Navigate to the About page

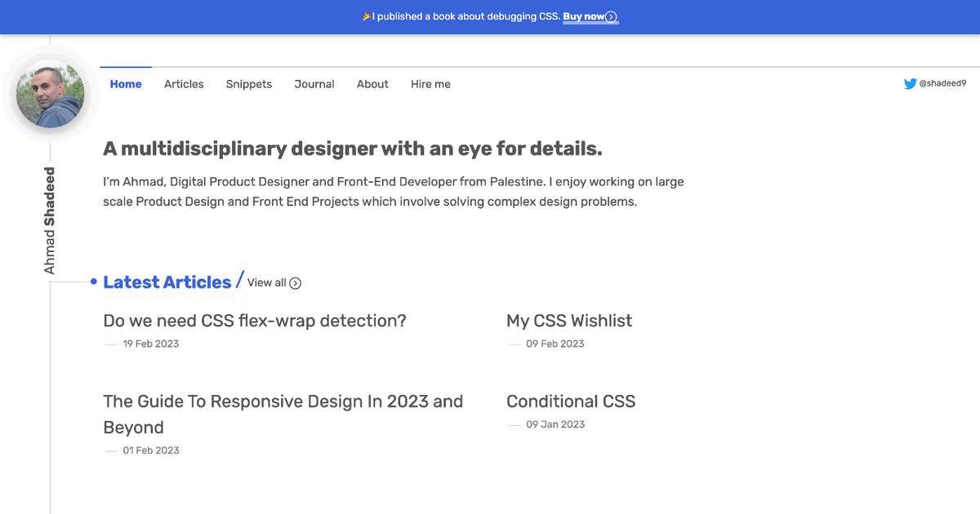[372, 83]
